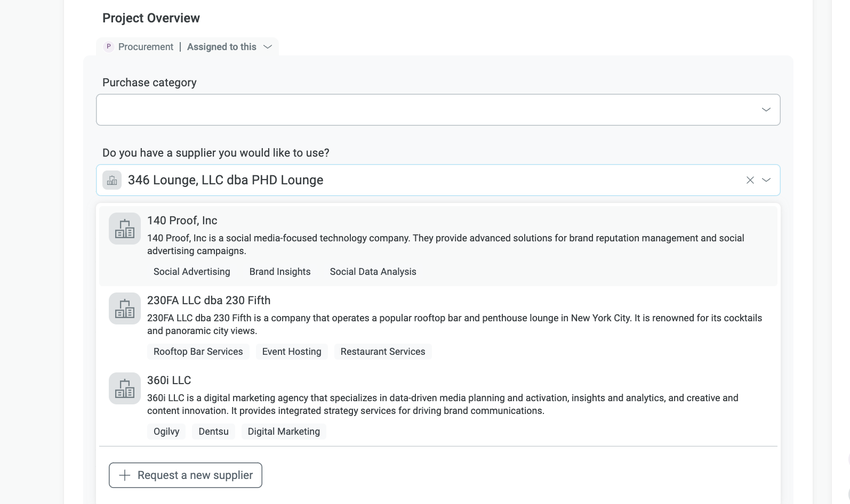The width and height of the screenshot is (850, 504).
Task: Clear the selected supplier with X
Action: pyautogui.click(x=750, y=180)
